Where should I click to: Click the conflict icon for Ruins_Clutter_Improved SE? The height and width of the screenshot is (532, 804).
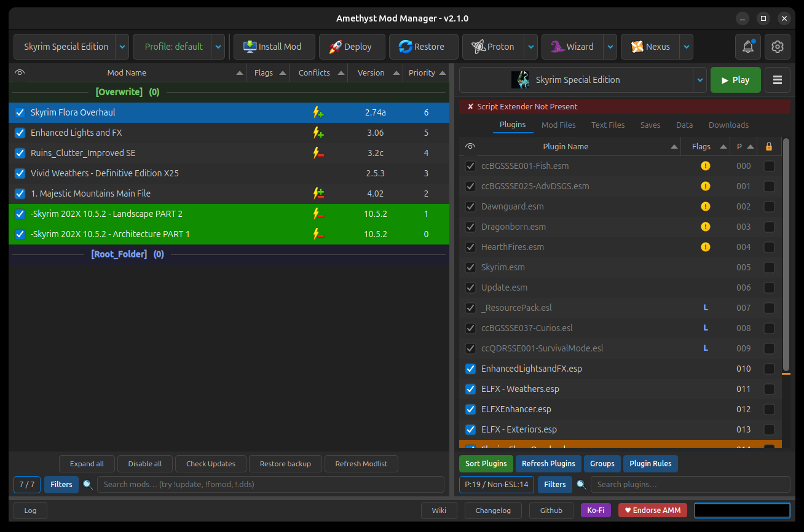pyautogui.click(x=318, y=153)
